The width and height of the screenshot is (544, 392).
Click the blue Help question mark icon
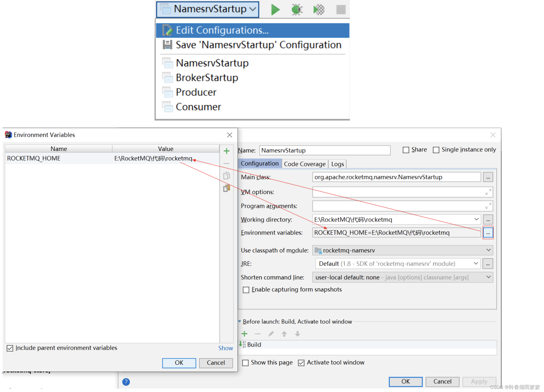pyautogui.click(x=126, y=382)
